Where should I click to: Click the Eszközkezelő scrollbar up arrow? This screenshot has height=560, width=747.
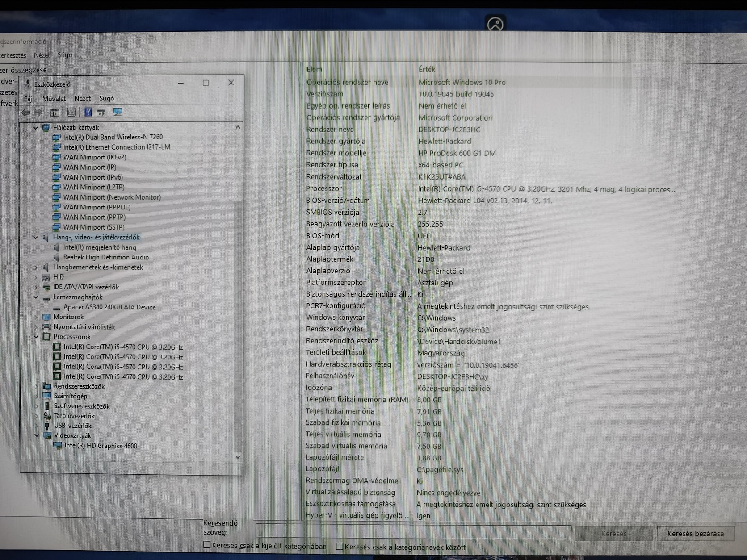coord(238,127)
